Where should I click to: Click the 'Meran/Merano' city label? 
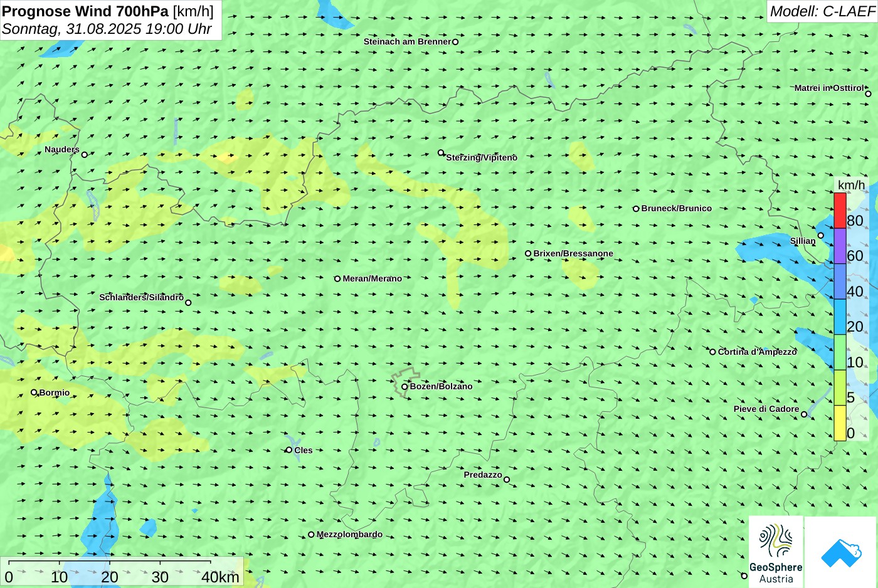coord(372,278)
